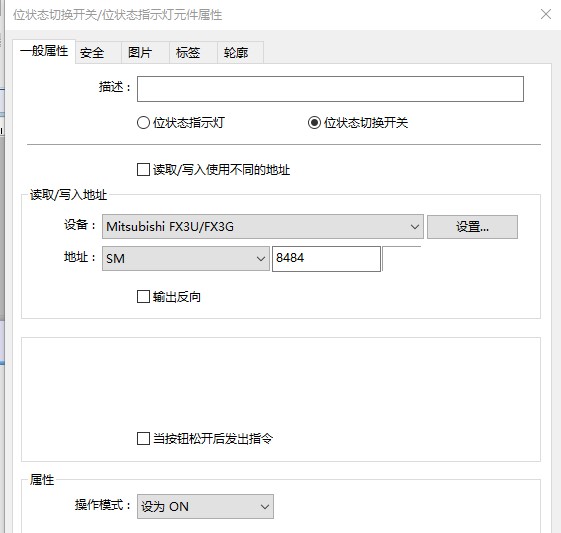Click the address field containing 8484

coord(326,259)
